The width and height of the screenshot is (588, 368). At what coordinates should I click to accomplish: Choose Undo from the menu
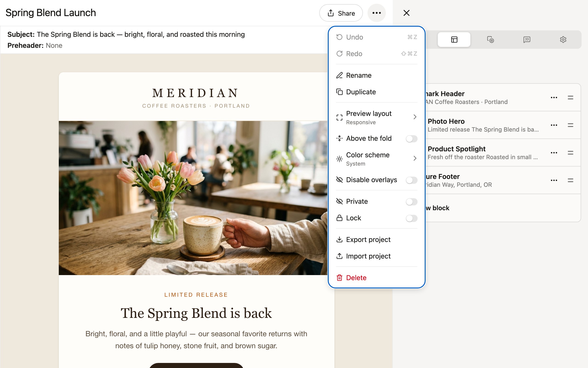tap(376, 37)
